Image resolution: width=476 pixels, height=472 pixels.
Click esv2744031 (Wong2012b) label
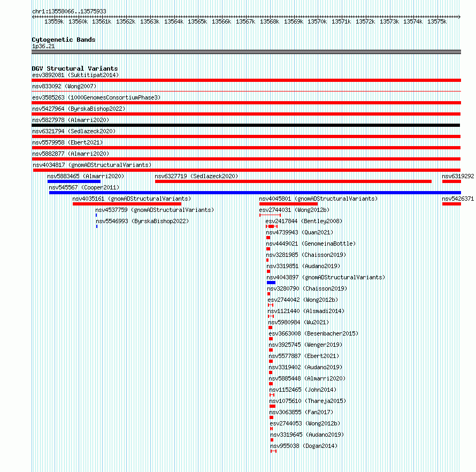[x=294, y=210]
